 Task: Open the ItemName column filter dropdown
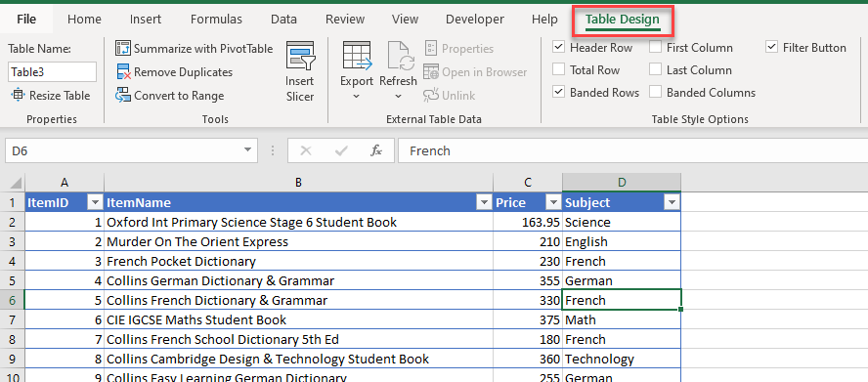pyautogui.click(x=485, y=202)
